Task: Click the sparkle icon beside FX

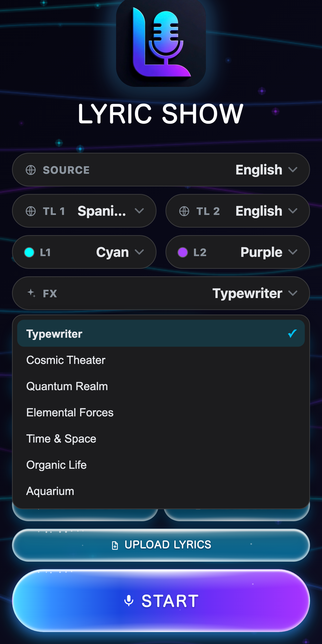Action: 31,293
